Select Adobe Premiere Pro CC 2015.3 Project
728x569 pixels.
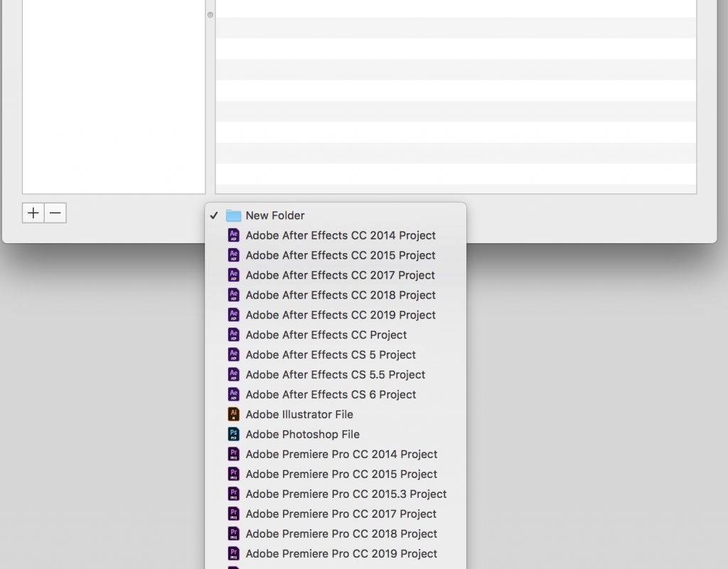(x=336, y=494)
